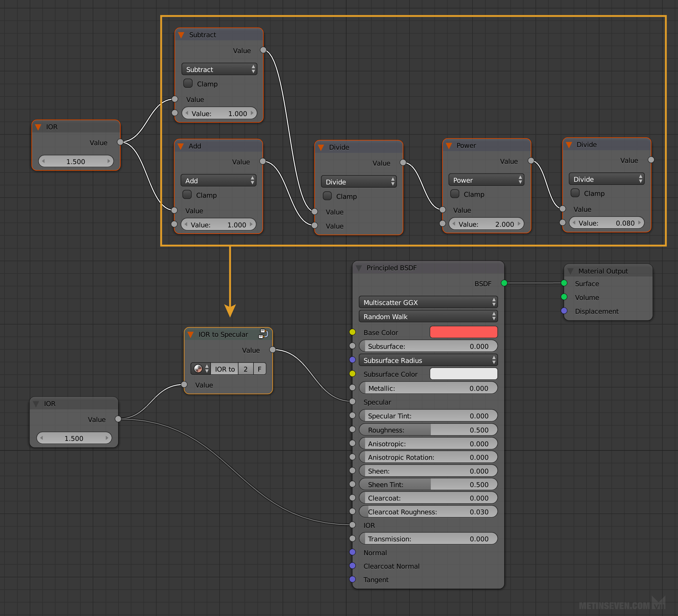Open the white Subsurface Color swatch
This screenshot has height=616, width=678.
click(464, 374)
